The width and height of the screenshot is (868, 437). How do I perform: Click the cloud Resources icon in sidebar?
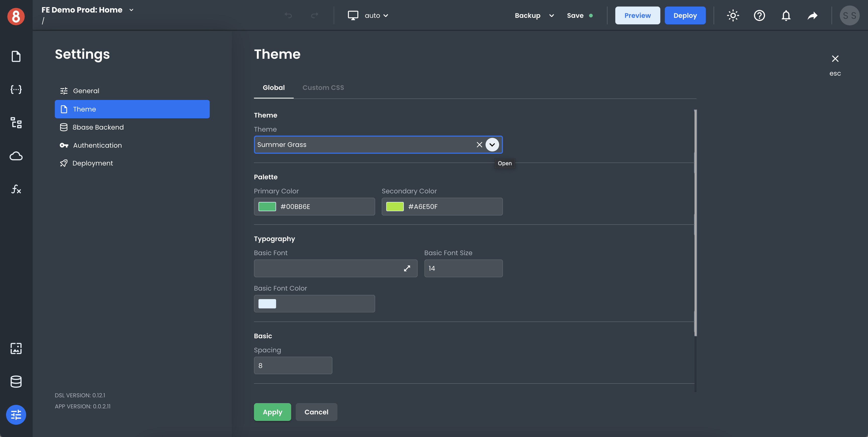pyautogui.click(x=16, y=156)
